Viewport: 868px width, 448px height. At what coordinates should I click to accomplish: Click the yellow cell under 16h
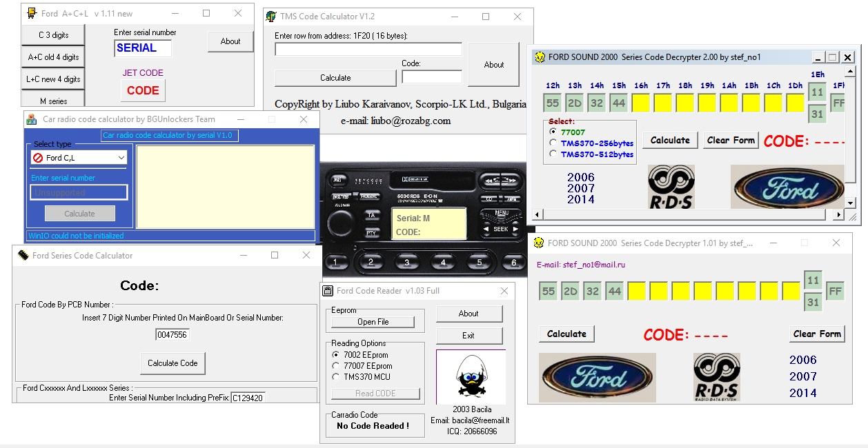click(641, 103)
